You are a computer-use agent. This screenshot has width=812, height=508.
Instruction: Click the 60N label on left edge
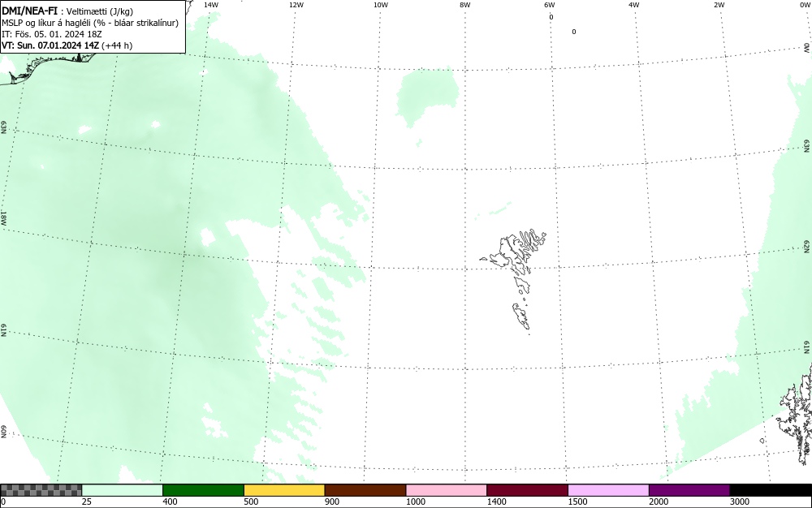(x=3, y=433)
